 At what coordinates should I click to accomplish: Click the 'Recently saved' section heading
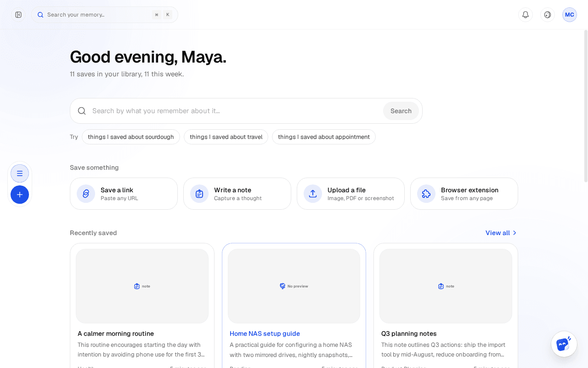point(93,233)
